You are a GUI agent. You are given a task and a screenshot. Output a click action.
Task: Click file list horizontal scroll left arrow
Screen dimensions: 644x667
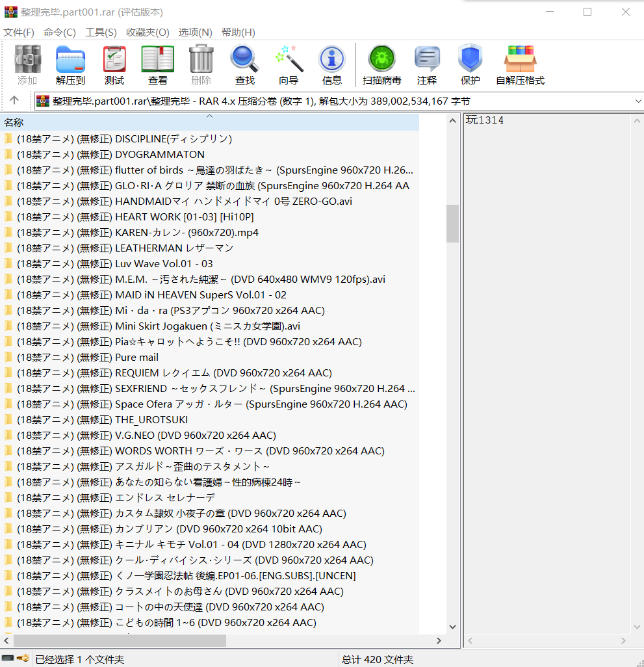[x=6, y=640]
